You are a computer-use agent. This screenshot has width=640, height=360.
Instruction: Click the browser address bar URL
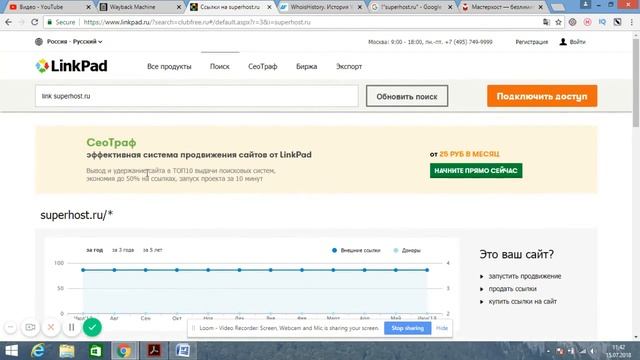click(x=197, y=22)
